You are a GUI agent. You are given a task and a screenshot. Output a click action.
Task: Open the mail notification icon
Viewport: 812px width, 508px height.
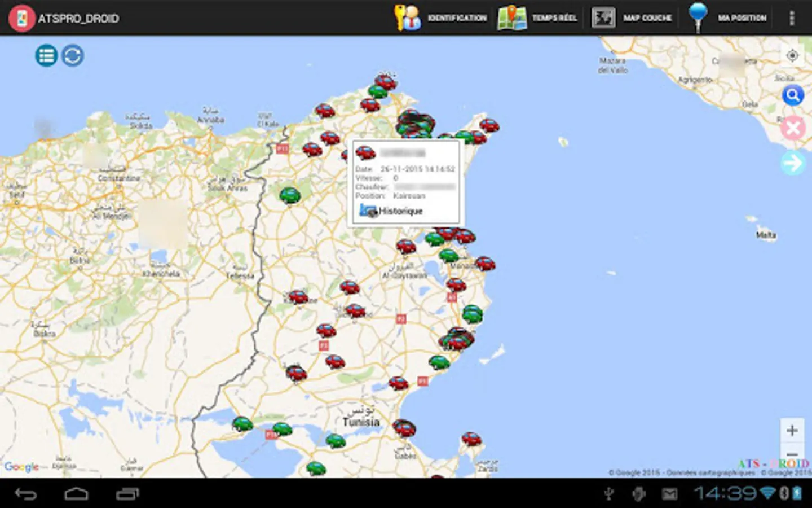[x=669, y=494]
